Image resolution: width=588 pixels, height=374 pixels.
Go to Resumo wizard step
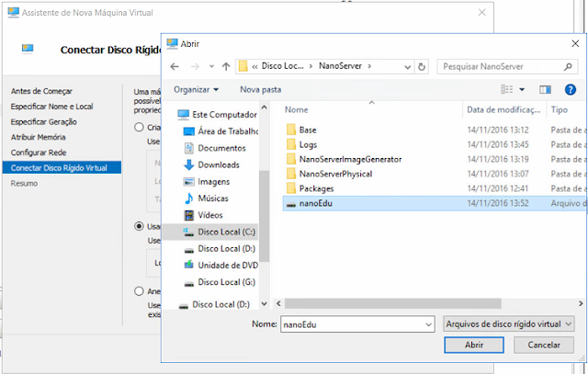pos(24,184)
